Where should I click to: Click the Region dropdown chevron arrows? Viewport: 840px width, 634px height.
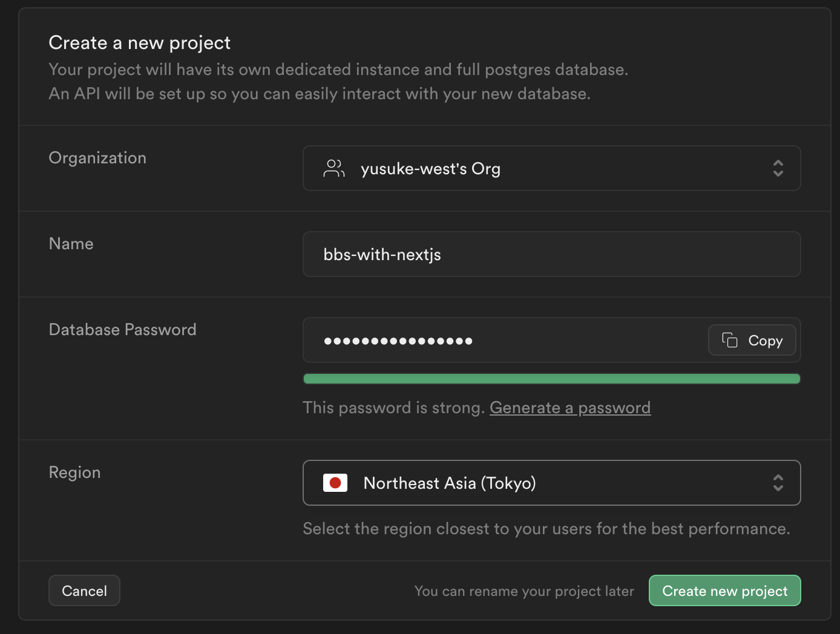778,483
